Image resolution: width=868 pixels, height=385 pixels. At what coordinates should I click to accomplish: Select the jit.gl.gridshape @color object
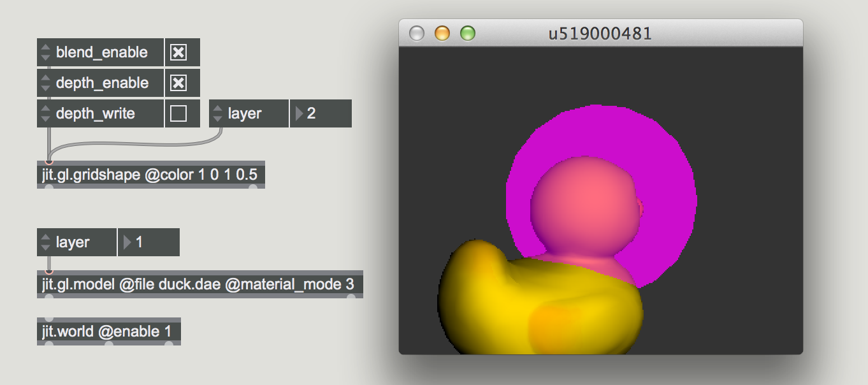coord(151,175)
